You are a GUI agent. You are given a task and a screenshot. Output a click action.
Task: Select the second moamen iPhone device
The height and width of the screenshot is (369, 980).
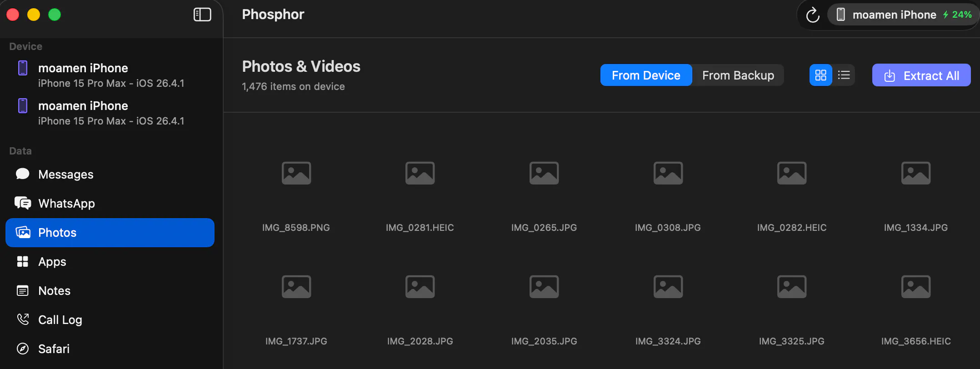[110, 113]
